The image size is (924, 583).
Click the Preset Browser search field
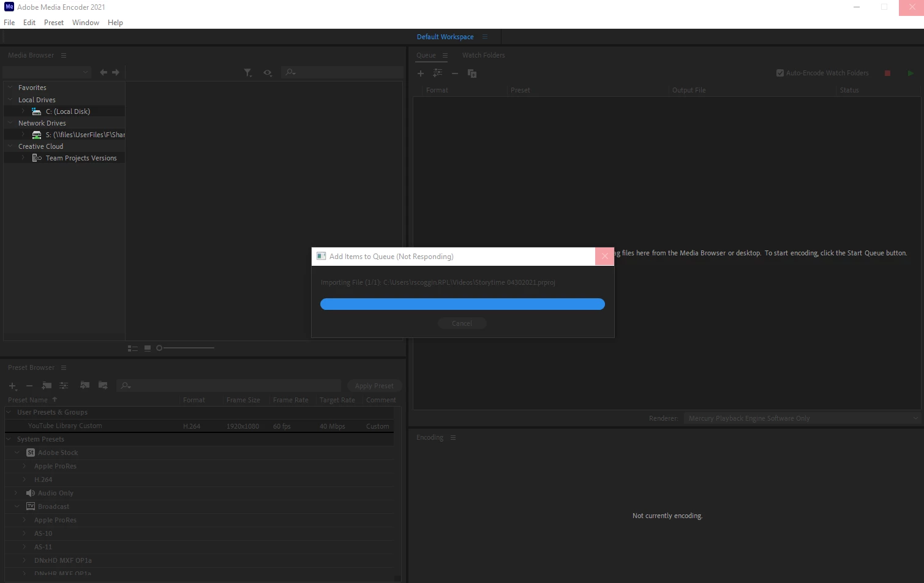click(x=228, y=385)
